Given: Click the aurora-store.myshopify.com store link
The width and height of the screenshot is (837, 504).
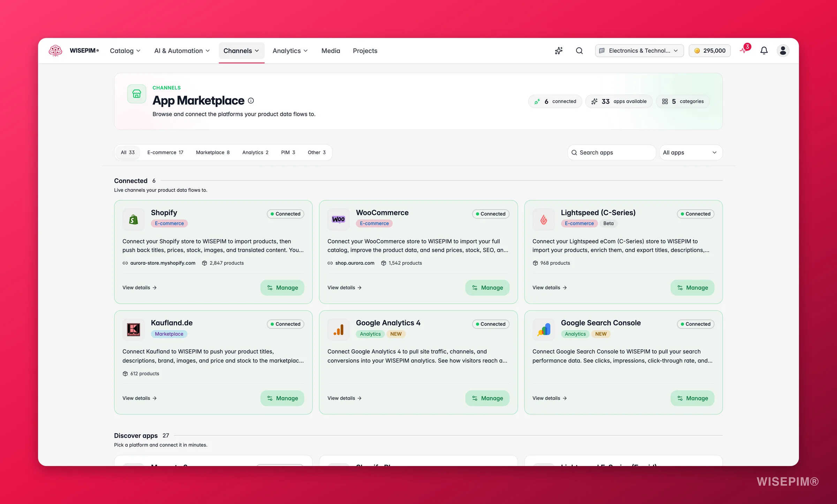Looking at the screenshot, I should [x=163, y=263].
